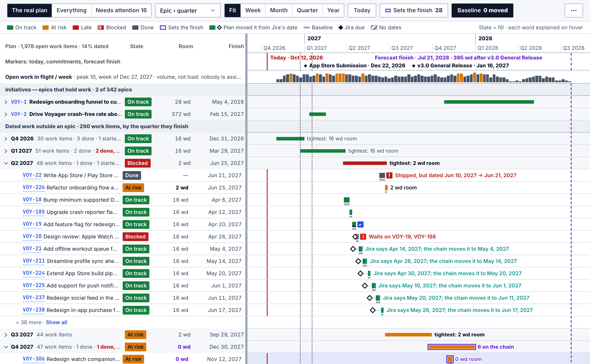
Task: Click the red warning icon on VOY-22 bar
Action: 389,175
